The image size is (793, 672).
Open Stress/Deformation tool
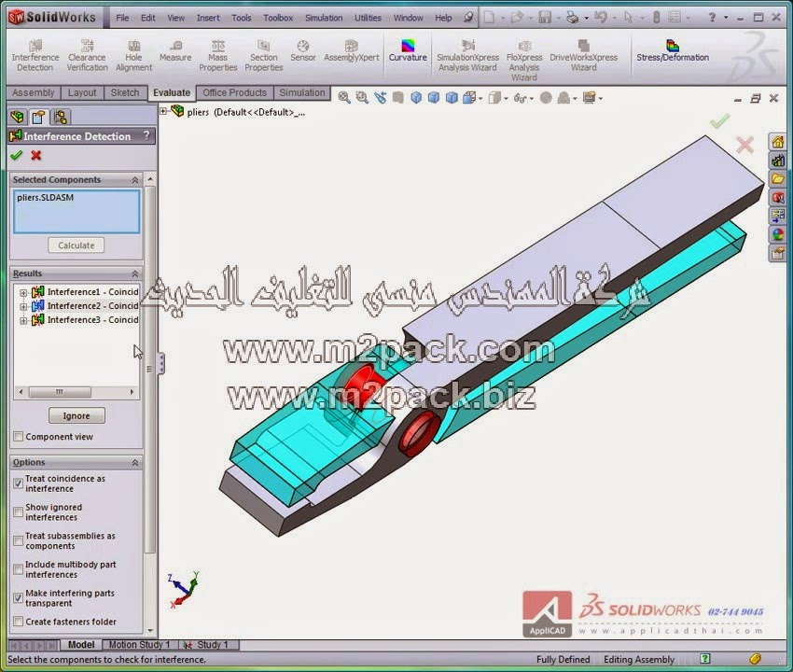click(672, 51)
